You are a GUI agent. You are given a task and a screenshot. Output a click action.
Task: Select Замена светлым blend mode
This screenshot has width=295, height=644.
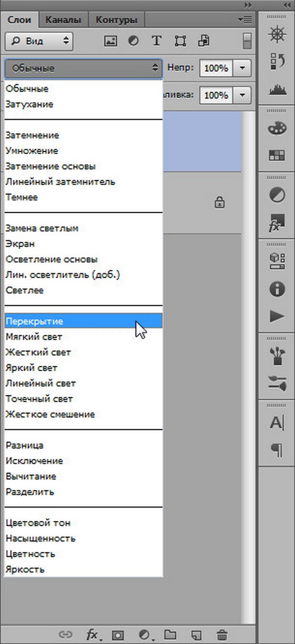point(83,228)
